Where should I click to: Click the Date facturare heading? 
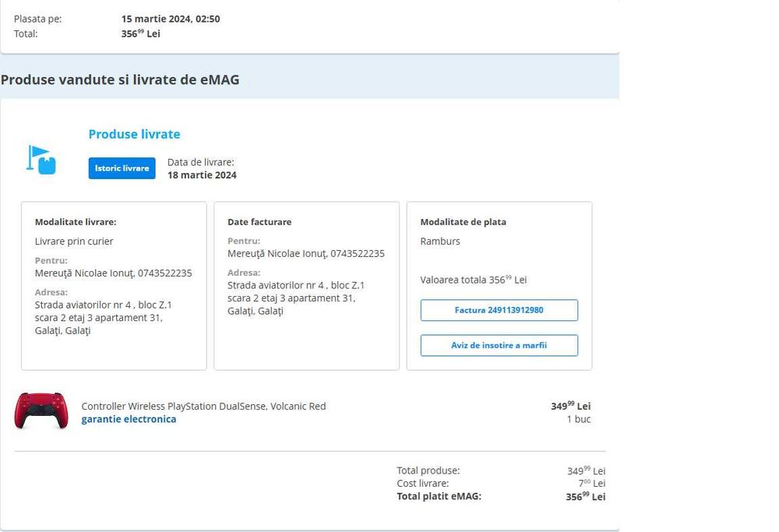(x=259, y=222)
